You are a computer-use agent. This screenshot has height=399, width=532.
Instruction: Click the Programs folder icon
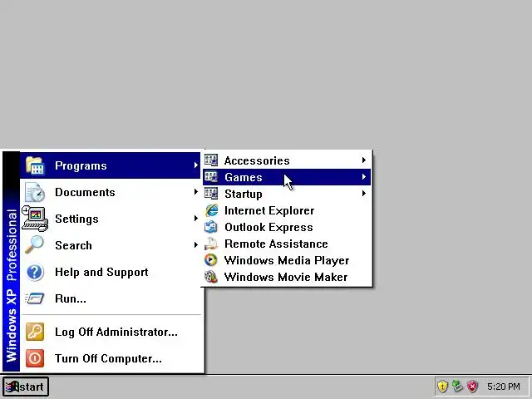pyautogui.click(x=35, y=165)
